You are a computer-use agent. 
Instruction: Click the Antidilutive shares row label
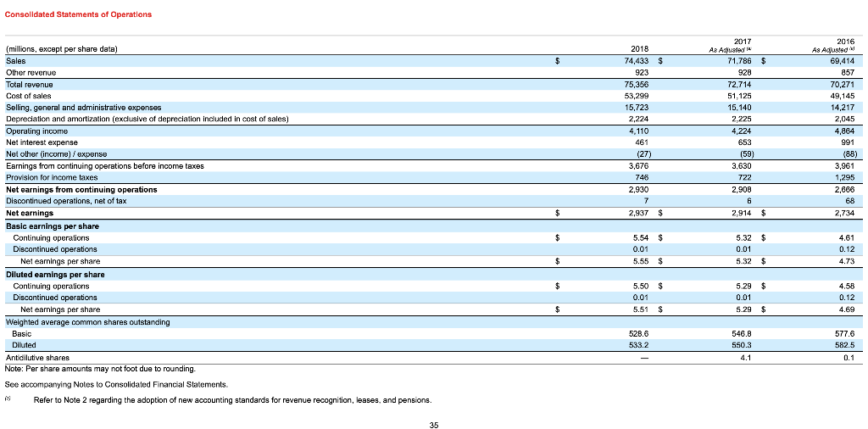pos(37,358)
